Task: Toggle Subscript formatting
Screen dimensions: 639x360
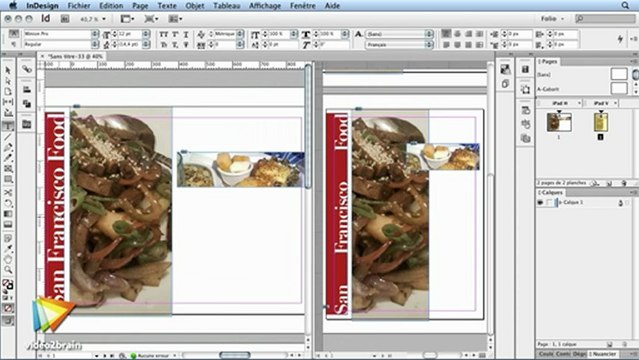Action: (175, 45)
